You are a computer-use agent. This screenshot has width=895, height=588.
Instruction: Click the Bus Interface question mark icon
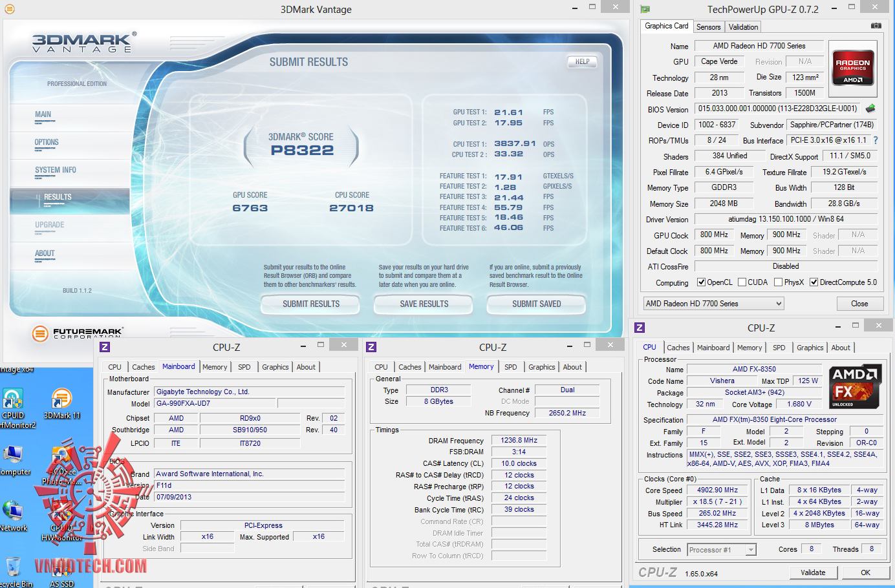point(876,140)
